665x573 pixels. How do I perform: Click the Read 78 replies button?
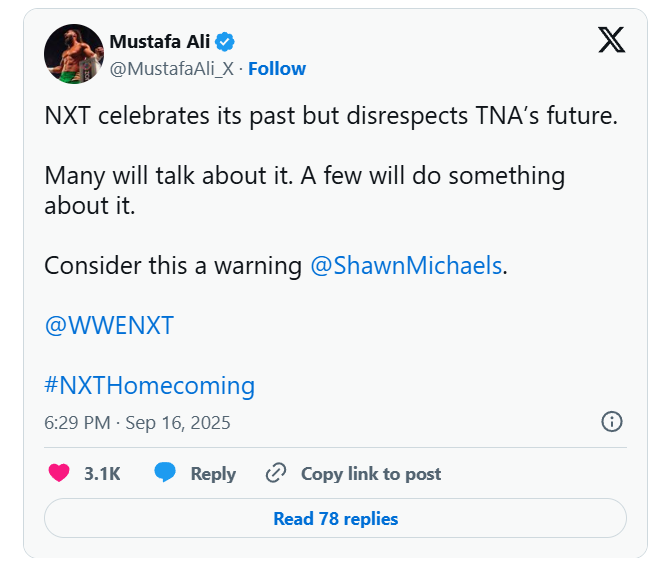(x=335, y=519)
